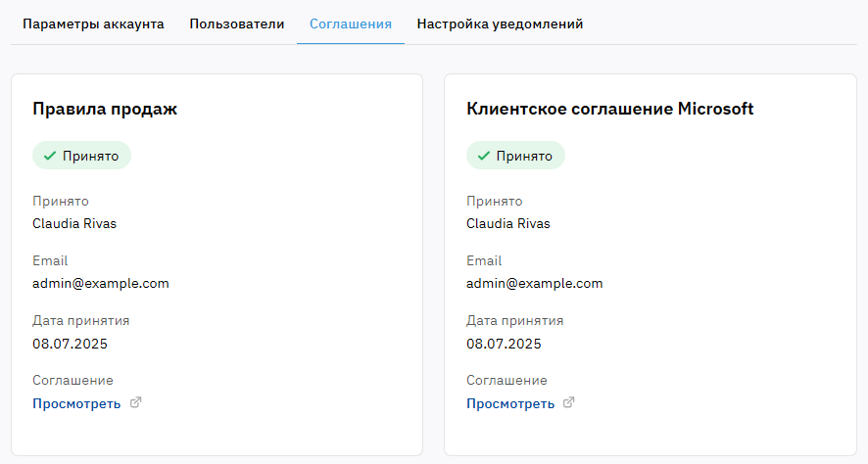Open the Параметры аккаунта tab
868x464 pixels.
(93, 24)
